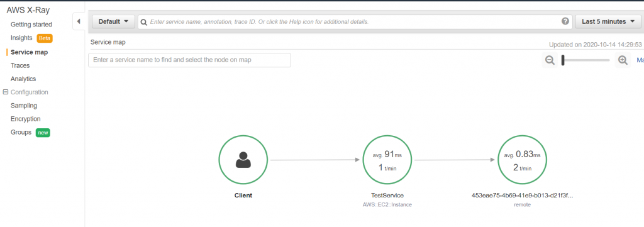Open Traces page

(20, 65)
